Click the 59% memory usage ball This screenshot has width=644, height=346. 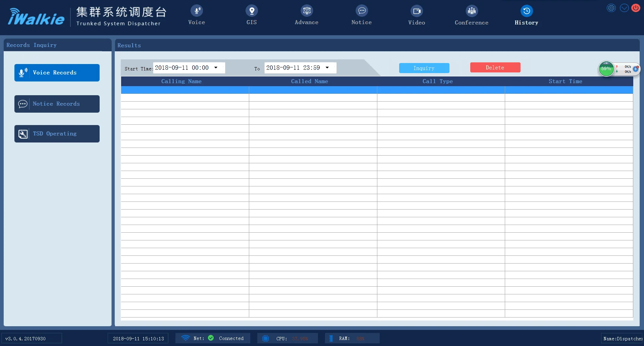point(606,69)
